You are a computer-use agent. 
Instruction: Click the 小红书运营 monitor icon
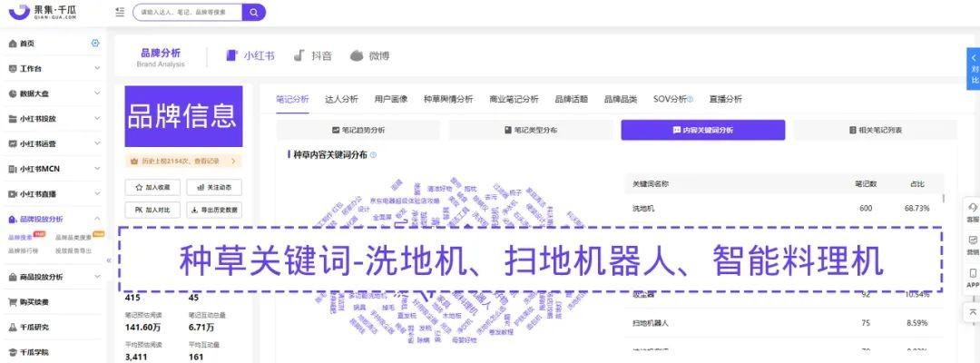[x=13, y=143]
